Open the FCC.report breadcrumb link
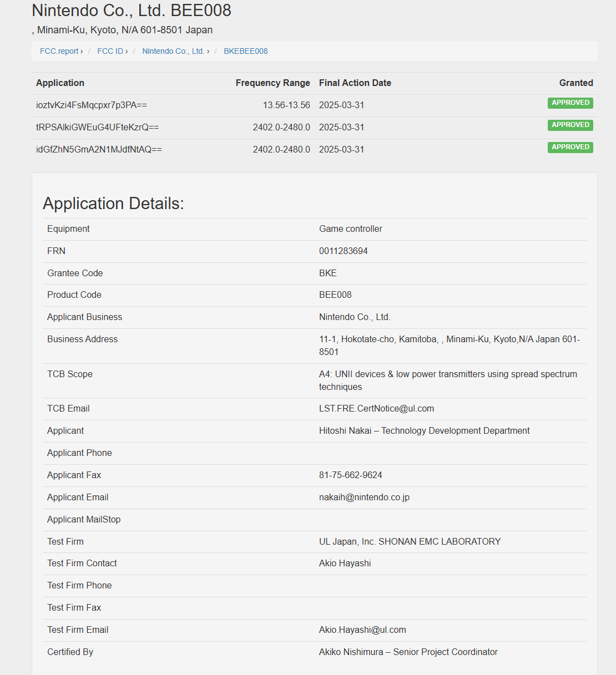The image size is (616, 675). (59, 51)
